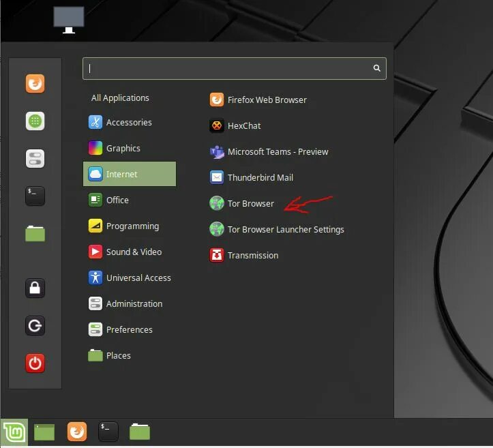Select the Preferences category
The height and width of the screenshot is (448, 493).
pos(130,329)
